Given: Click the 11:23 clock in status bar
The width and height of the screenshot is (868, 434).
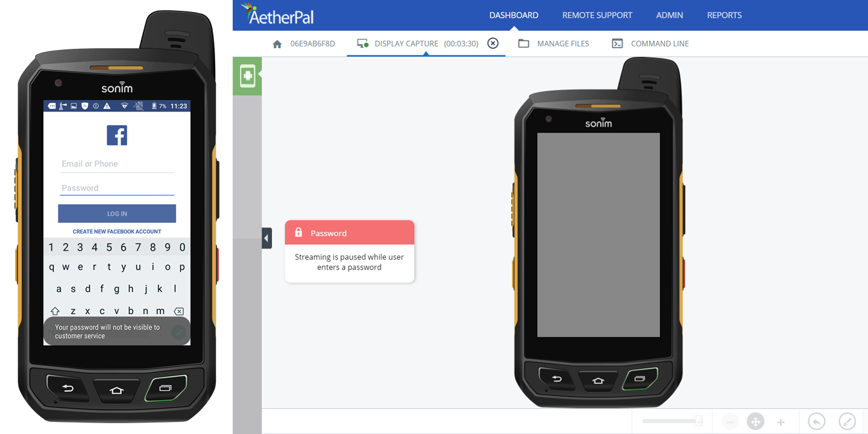Looking at the screenshot, I should pos(179,106).
